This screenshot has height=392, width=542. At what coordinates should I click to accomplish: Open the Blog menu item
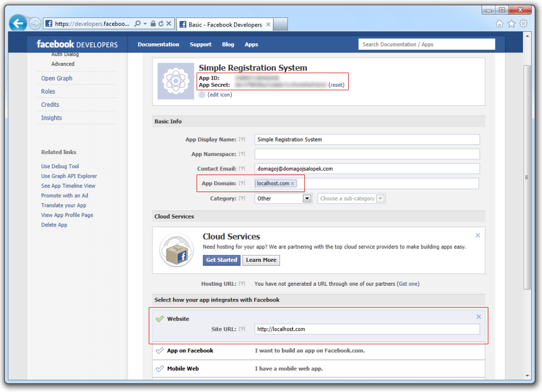point(228,44)
